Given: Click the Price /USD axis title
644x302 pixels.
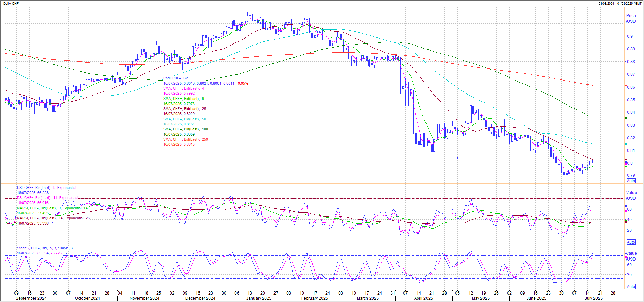Looking at the screenshot, I should 631,18.
